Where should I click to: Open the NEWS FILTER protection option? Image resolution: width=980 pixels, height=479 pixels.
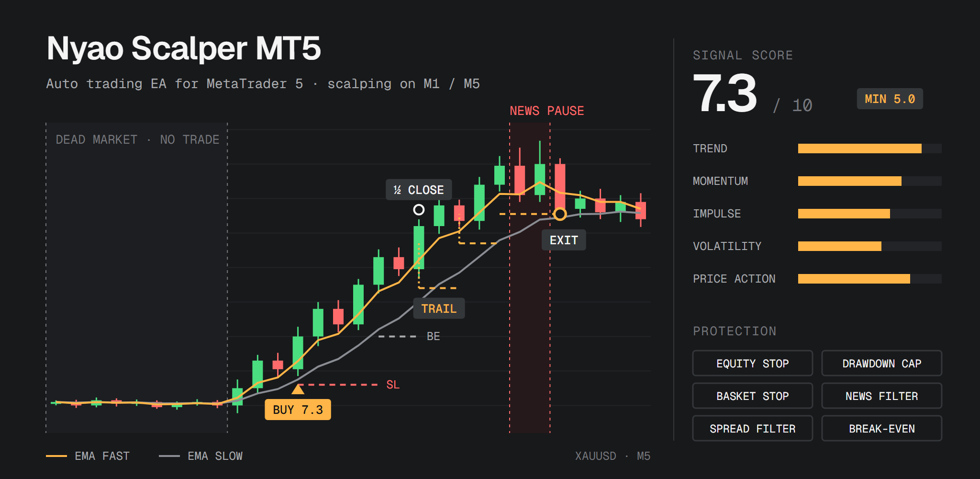(881, 396)
